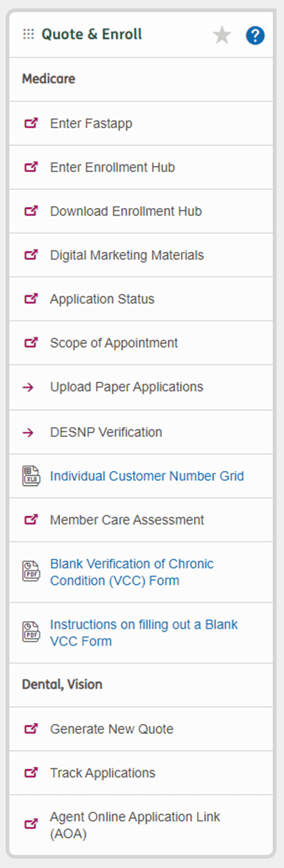Open Download Enrollment Hub
Viewport: 284px width, 868px height.
126,211
